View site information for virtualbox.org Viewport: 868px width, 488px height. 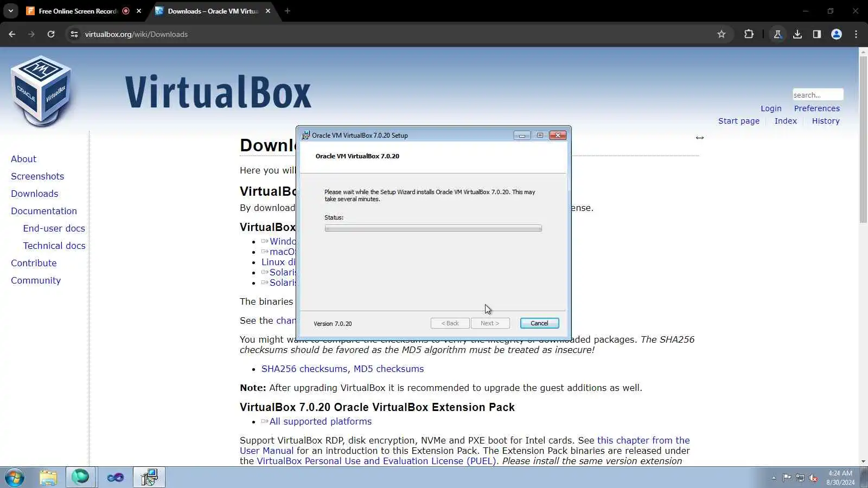point(74,34)
